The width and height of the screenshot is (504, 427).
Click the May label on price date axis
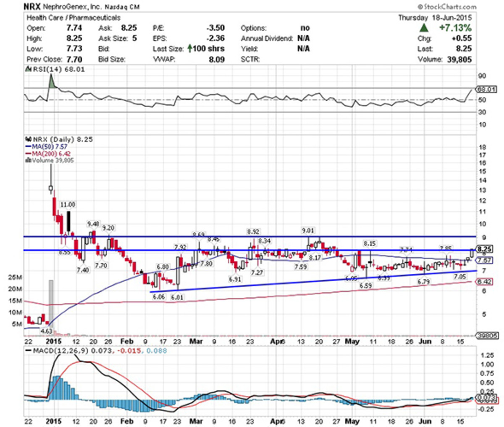pyautogui.click(x=352, y=341)
